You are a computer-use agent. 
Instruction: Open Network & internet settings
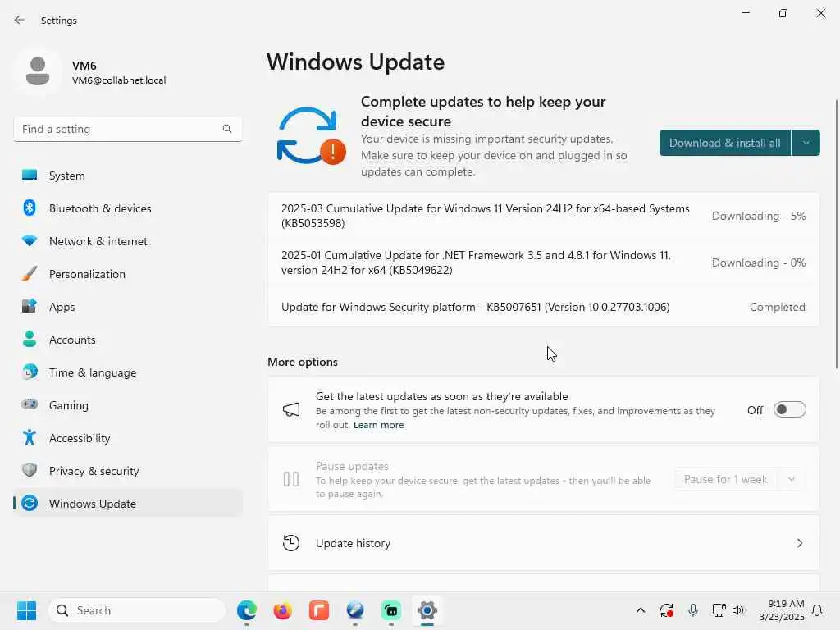point(127,241)
